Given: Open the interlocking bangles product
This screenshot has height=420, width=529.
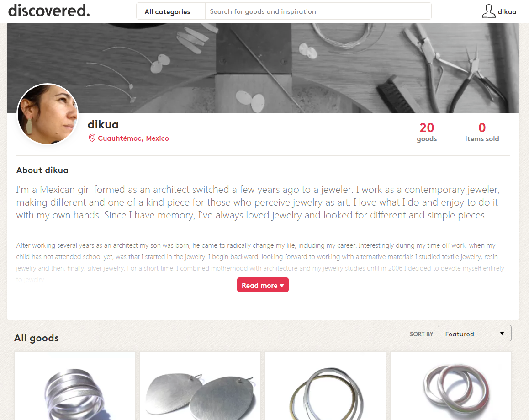Looking at the screenshot, I should [x=325, y=386].
